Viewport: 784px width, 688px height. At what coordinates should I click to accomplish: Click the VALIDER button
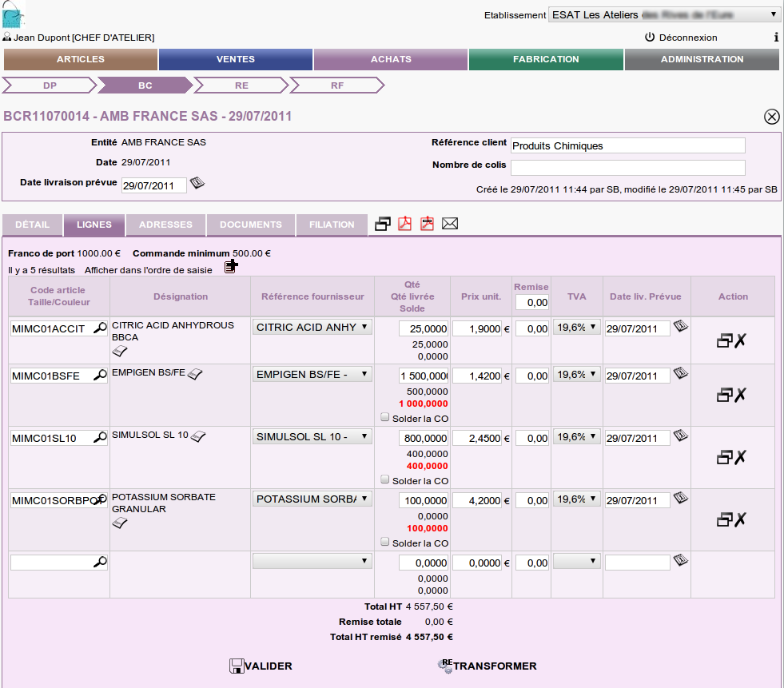coord(261,666)
